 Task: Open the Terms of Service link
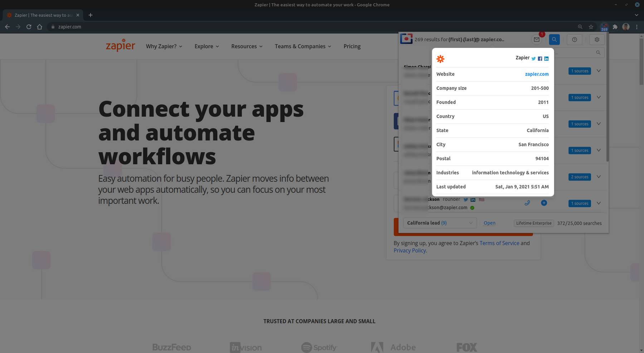pos(499,243)
